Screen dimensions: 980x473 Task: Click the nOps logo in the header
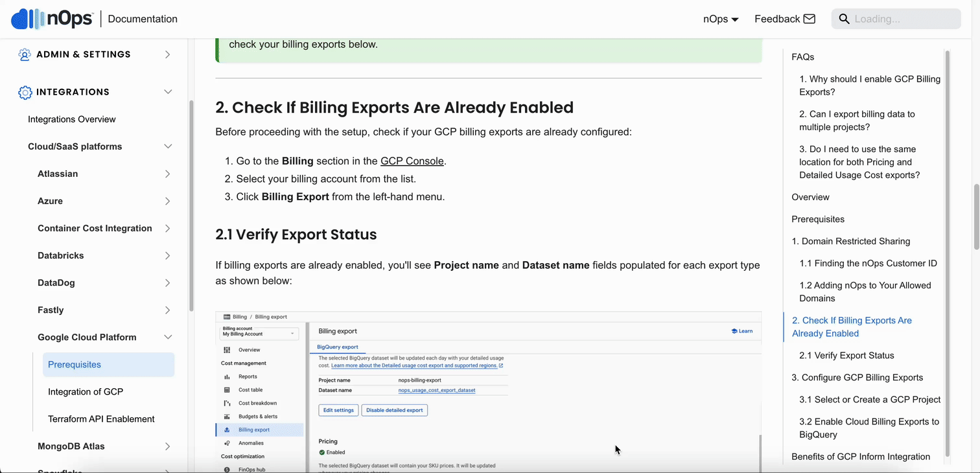(52, 19)
